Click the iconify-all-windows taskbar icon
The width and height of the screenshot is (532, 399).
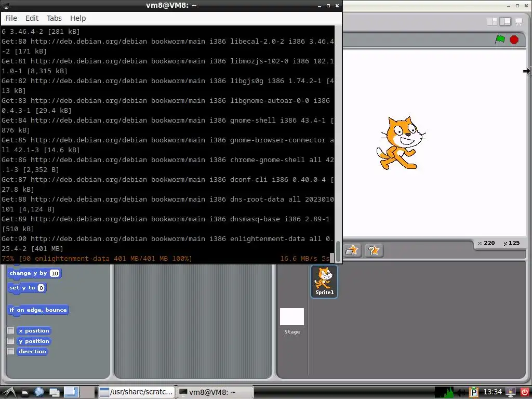54,393
